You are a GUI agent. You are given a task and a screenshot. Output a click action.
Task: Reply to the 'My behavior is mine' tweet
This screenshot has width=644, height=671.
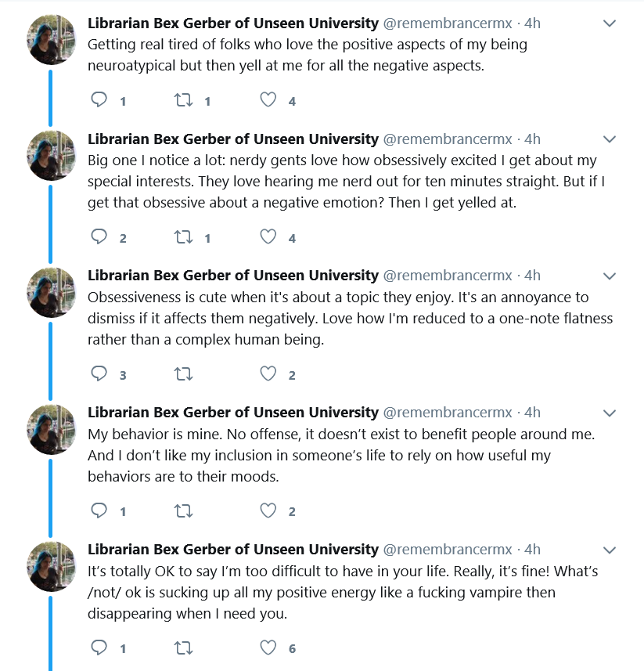point(99,510)
